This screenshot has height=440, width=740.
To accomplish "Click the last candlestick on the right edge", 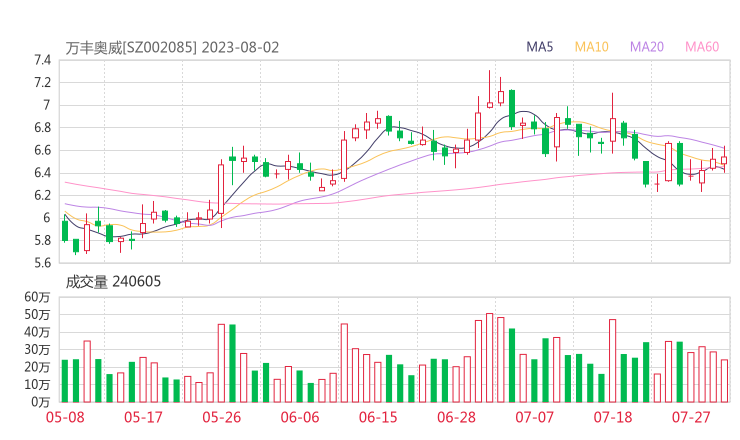I will pos(724,160).
